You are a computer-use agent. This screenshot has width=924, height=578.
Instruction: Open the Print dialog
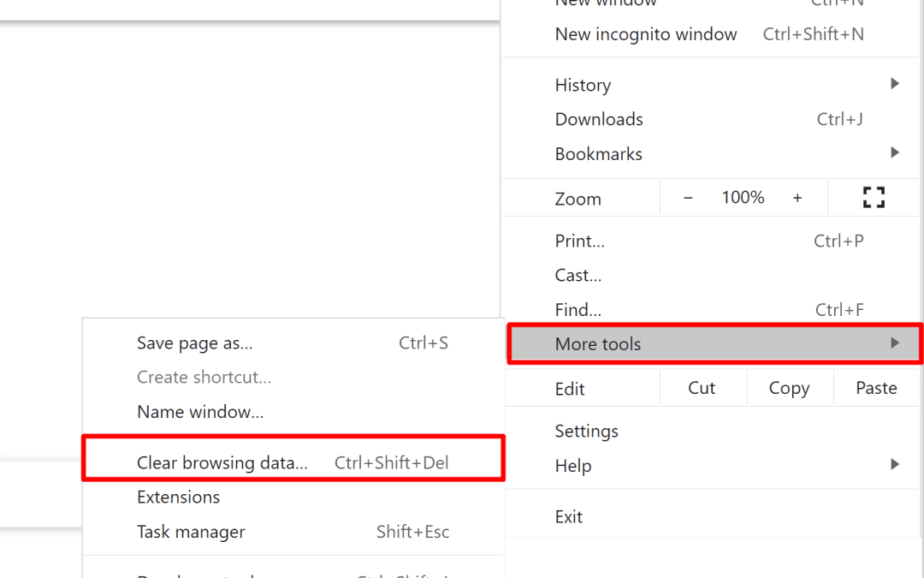[x=579, y=241]
